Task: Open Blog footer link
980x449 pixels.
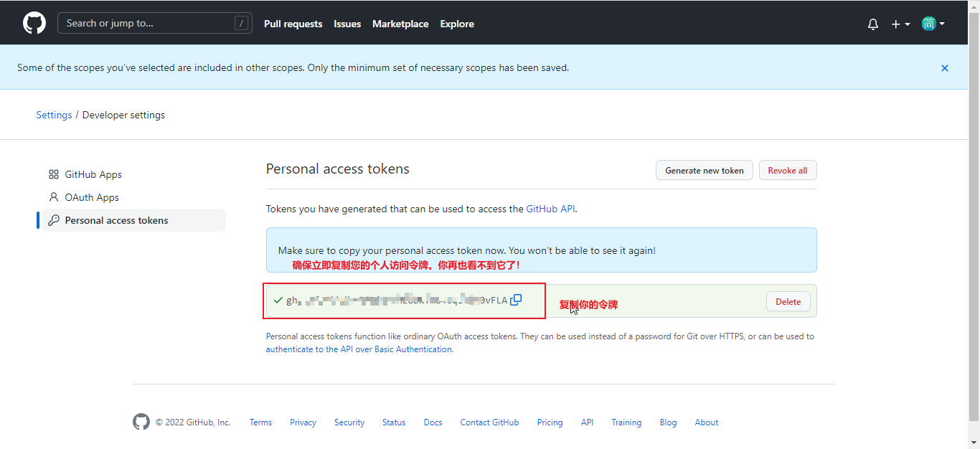Action: tap(668, 422)
